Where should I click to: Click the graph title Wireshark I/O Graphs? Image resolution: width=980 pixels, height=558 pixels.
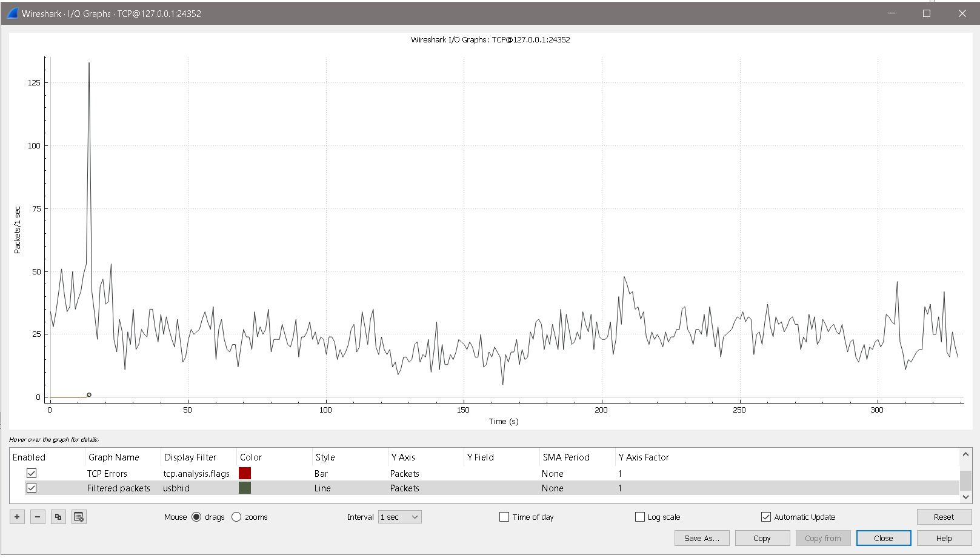(x=490, y=40)
